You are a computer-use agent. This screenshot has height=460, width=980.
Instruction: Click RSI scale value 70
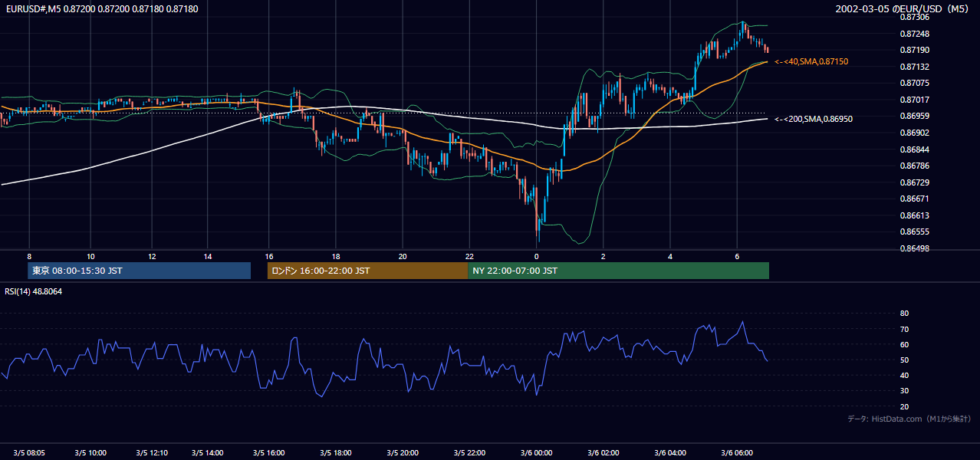(904, 329)
